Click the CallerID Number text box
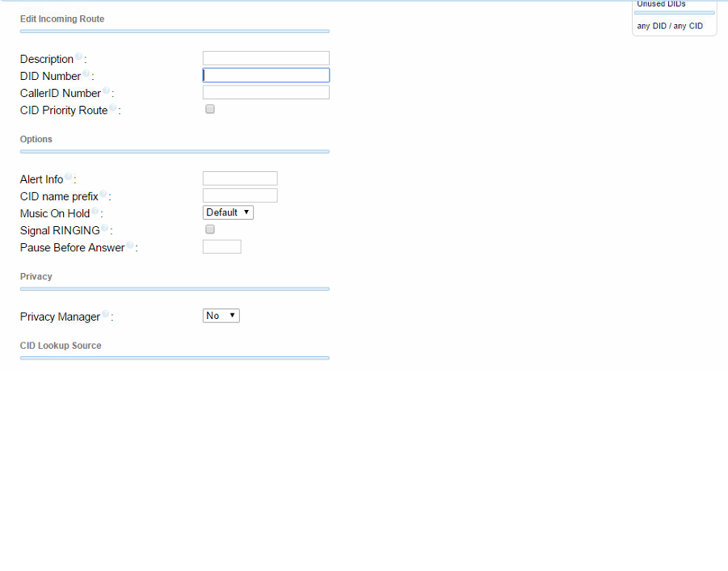Image resolution: width=728 pixels, height=571 pixels. (266, 92)
